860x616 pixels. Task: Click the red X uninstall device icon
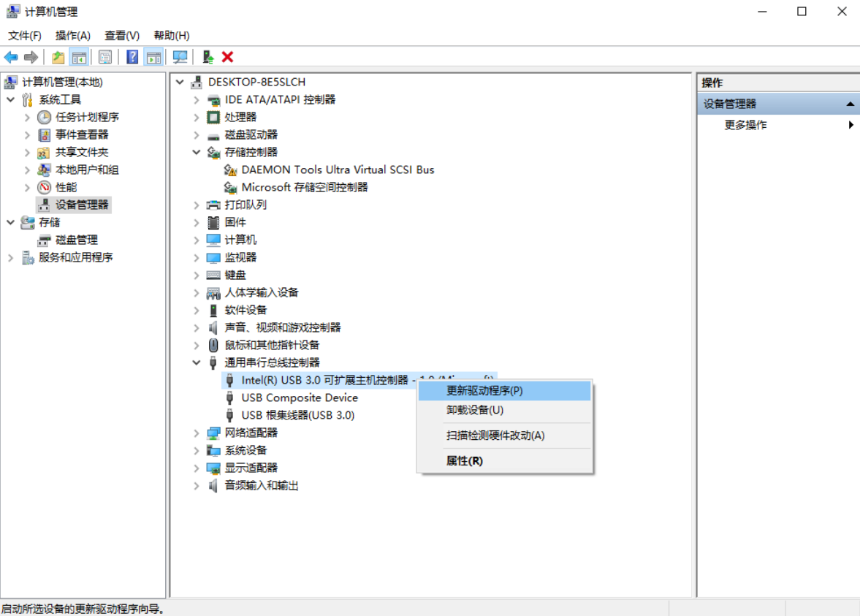(228, 57)
